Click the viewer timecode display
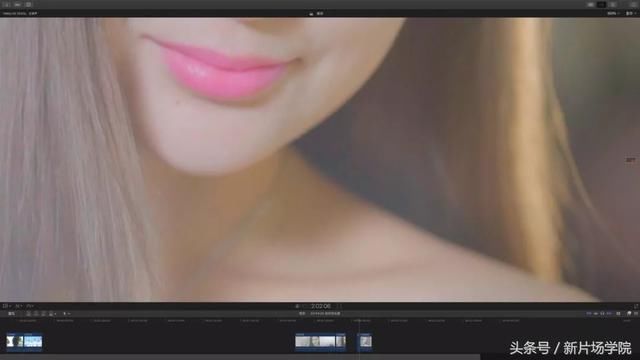This screenshot has width=640, height=360. [320, 306]
